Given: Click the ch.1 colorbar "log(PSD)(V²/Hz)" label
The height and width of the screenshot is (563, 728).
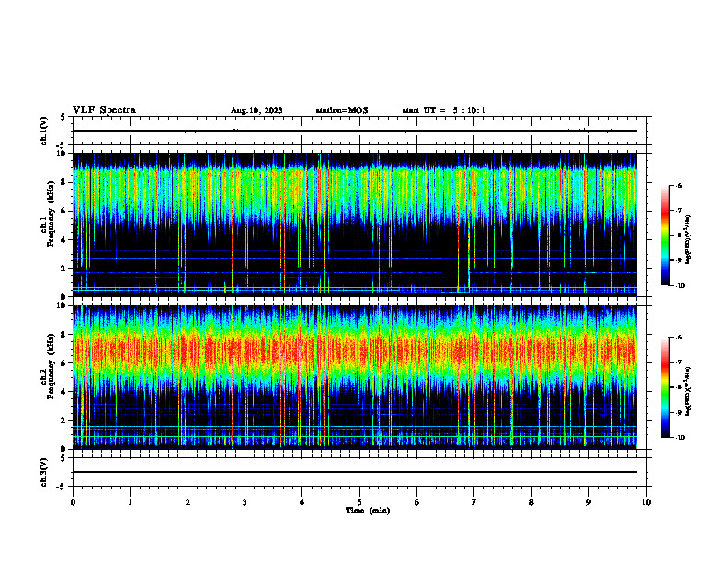Looking at the screenshot, I should click(688, 239).
